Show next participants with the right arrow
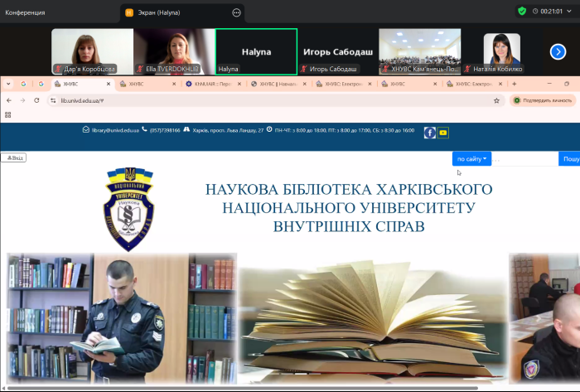The width and height of the screenshot is (580, 392). (558, 51)
